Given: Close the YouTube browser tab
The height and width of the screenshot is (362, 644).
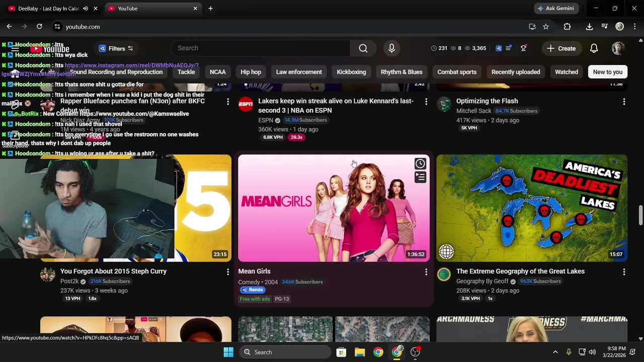Looking at the screenshot, I should [x=195, y=9].
